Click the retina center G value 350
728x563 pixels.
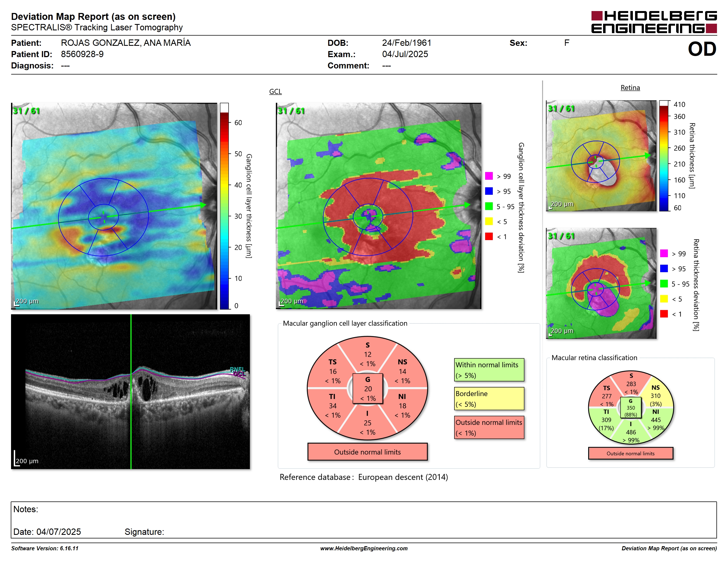pos(631,408)
